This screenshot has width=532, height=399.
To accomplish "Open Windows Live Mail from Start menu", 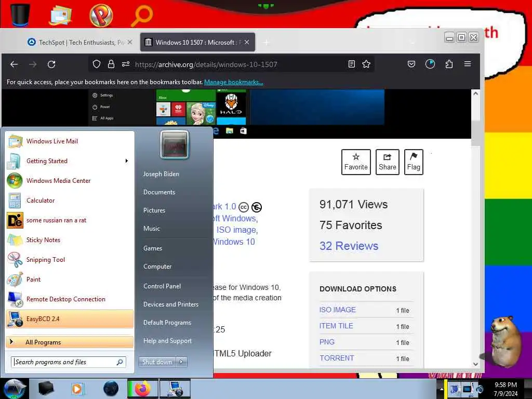I will (x=70, y=141).
